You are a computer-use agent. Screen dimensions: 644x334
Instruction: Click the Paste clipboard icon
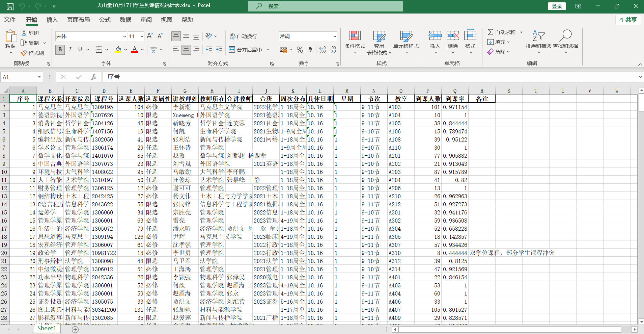(11, 36)
